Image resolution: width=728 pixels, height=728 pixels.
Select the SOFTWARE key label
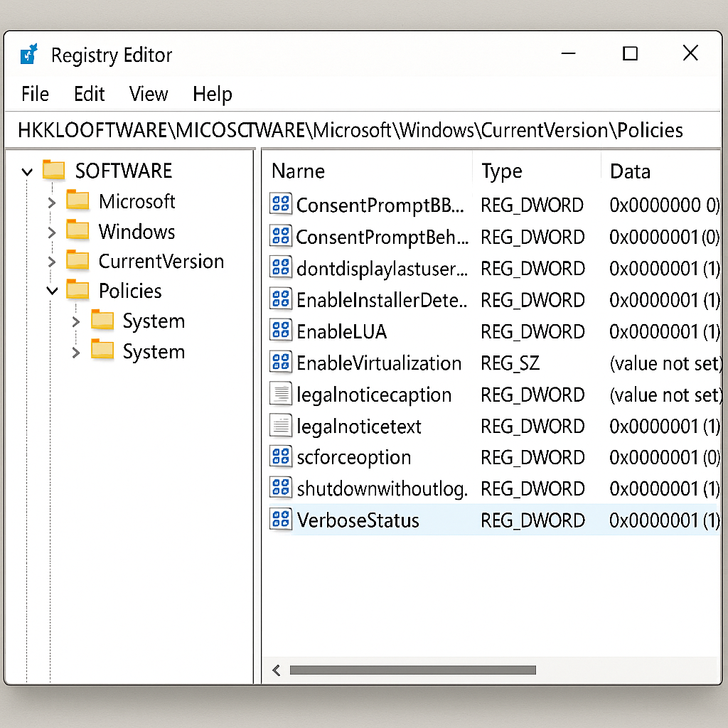click(124, 171)
